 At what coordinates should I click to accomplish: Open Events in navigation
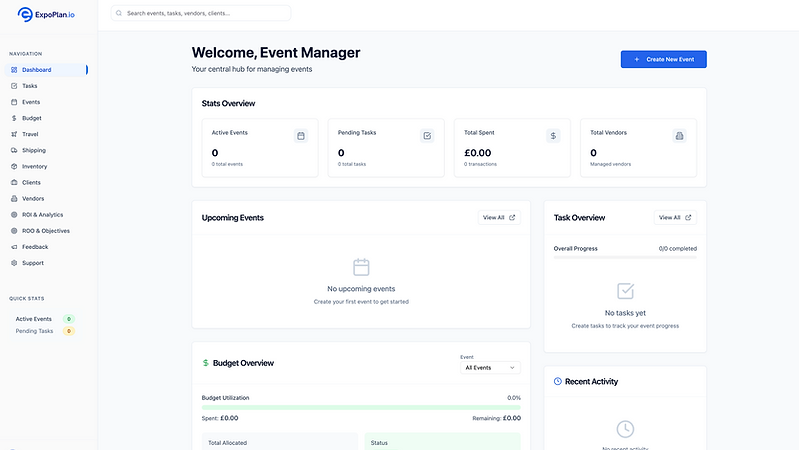click(46, 102)
